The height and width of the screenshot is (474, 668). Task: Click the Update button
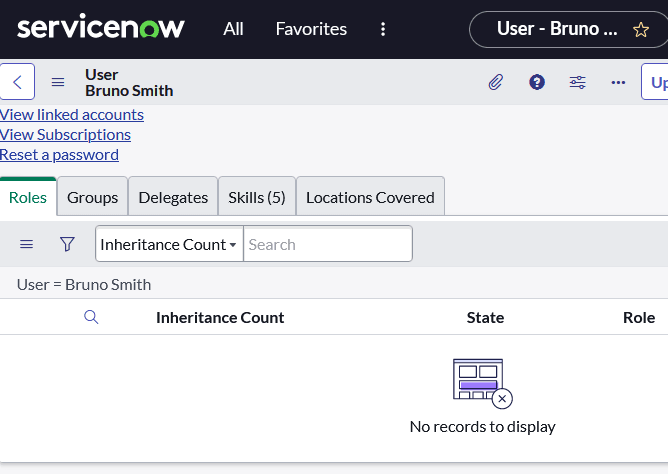(655, 82)
